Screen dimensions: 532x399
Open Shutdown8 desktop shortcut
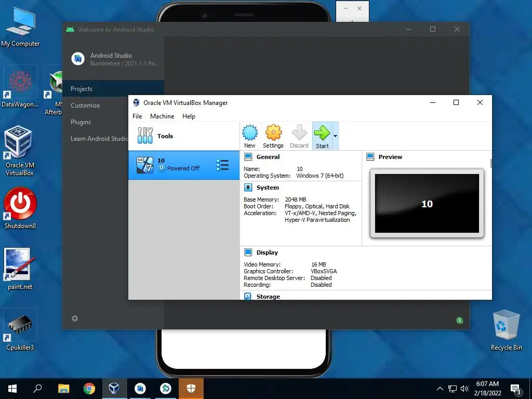coord(20,208)
